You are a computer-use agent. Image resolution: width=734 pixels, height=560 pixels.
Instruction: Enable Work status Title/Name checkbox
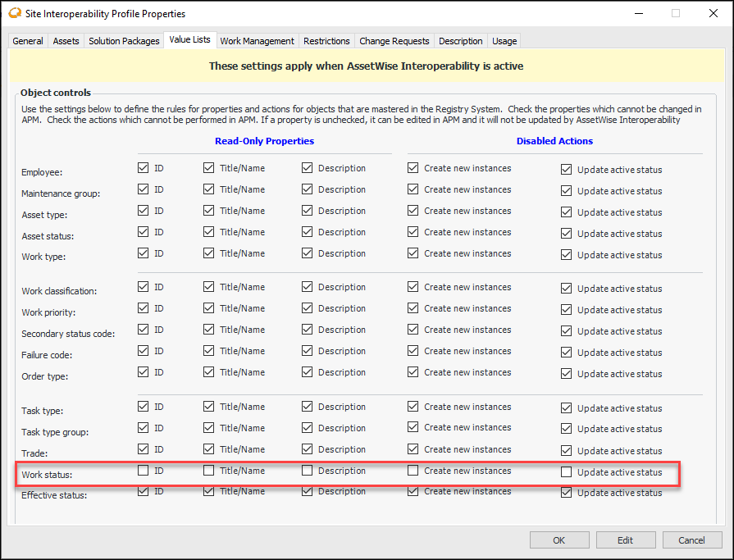tap(209, 471)
